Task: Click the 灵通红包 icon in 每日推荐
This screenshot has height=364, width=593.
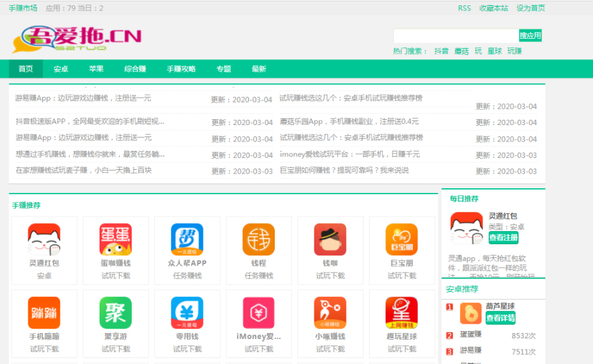Action: tap(466, 228)
